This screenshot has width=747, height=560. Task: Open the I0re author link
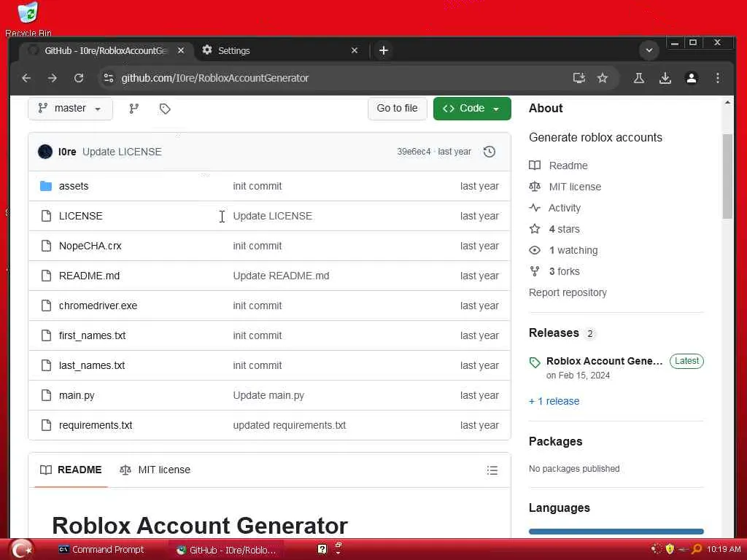click(x=67, y=152)
